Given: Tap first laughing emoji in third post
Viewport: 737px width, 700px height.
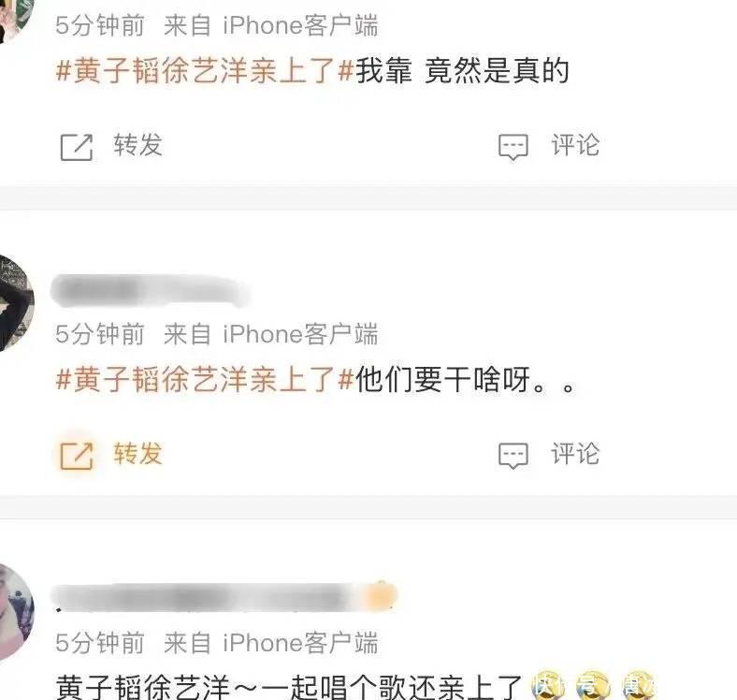Looking at the screenshot, I should (x=547, y=686).
